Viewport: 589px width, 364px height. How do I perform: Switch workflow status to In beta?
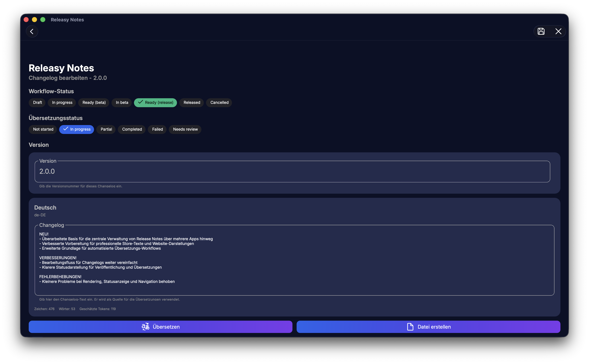click(x=121, y=102)
